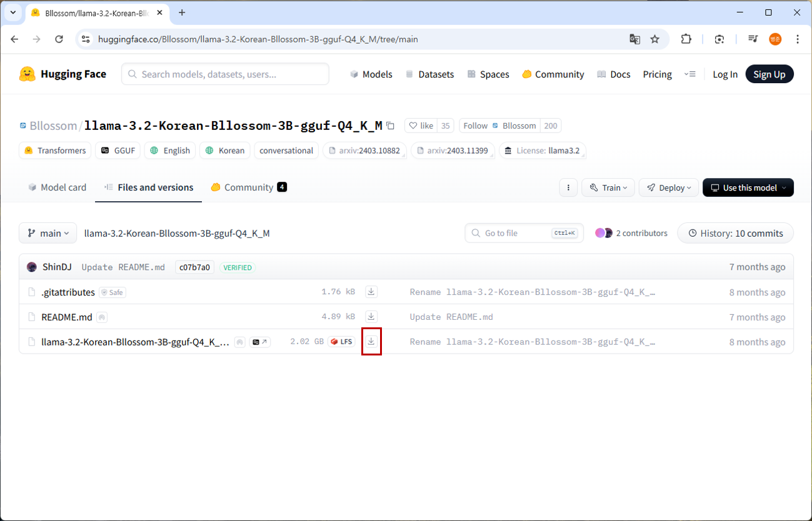Close the Bllossom browser tab

[161, 12]
